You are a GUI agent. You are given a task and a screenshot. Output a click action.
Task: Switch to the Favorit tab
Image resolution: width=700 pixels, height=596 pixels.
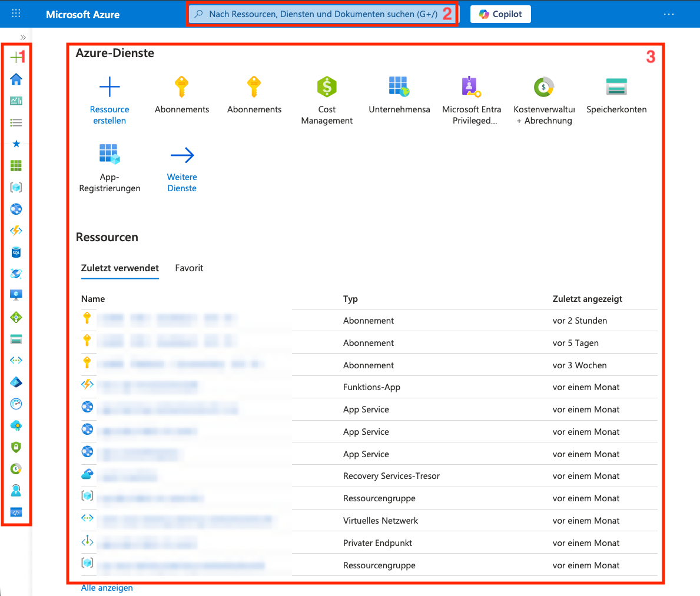[x=189, y=268]
